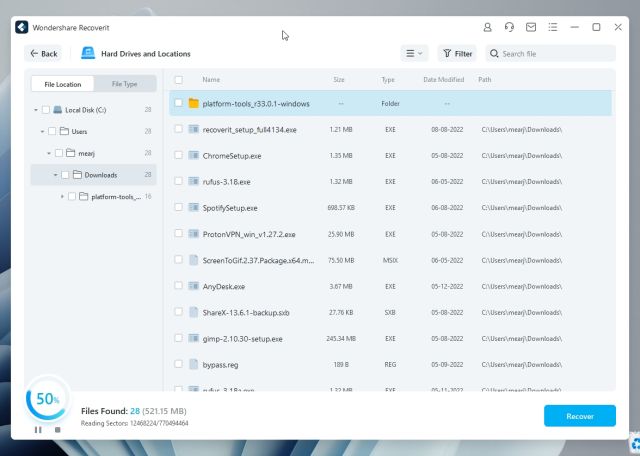Screen dimensions: 640x456
Task: Sort by the Name column header
Action: (x=211, y=80)
